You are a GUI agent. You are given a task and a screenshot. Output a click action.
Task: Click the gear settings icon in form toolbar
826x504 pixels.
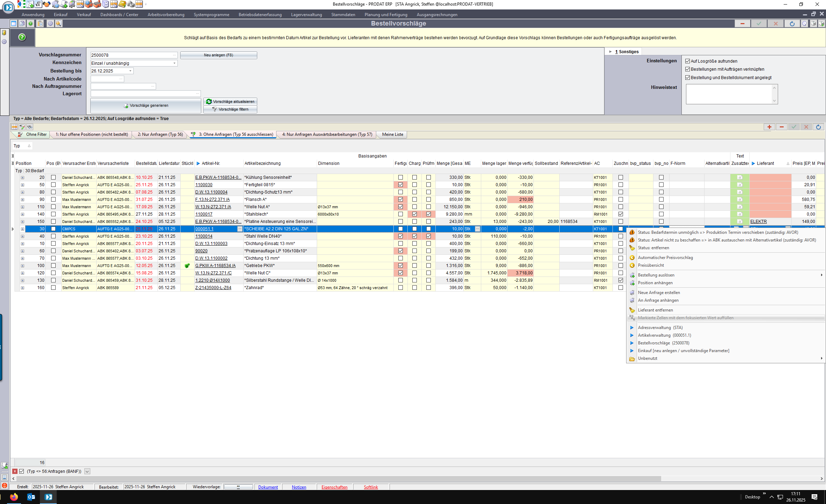coord(50,23)
